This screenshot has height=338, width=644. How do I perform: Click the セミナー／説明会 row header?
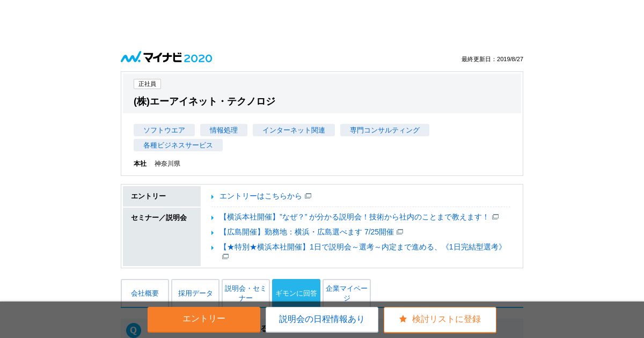pyautogui.click(x=162, y=237)
